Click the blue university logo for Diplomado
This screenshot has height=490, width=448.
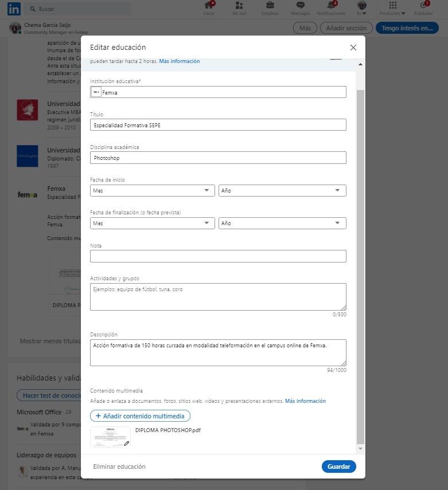pyautogui.click(x=28, y=156)
